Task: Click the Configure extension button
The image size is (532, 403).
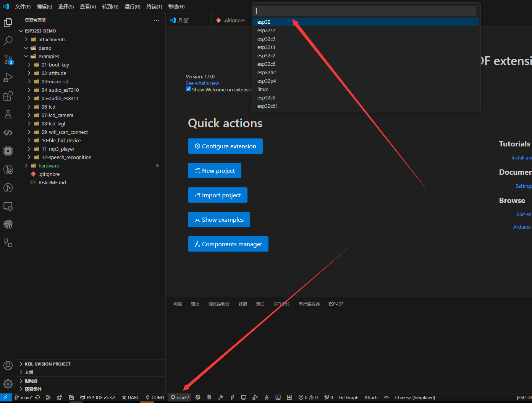Action: point(225,146)
